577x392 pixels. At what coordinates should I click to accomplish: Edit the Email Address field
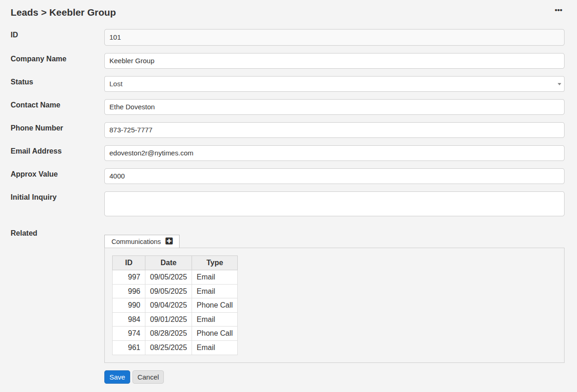pos(334,153)
